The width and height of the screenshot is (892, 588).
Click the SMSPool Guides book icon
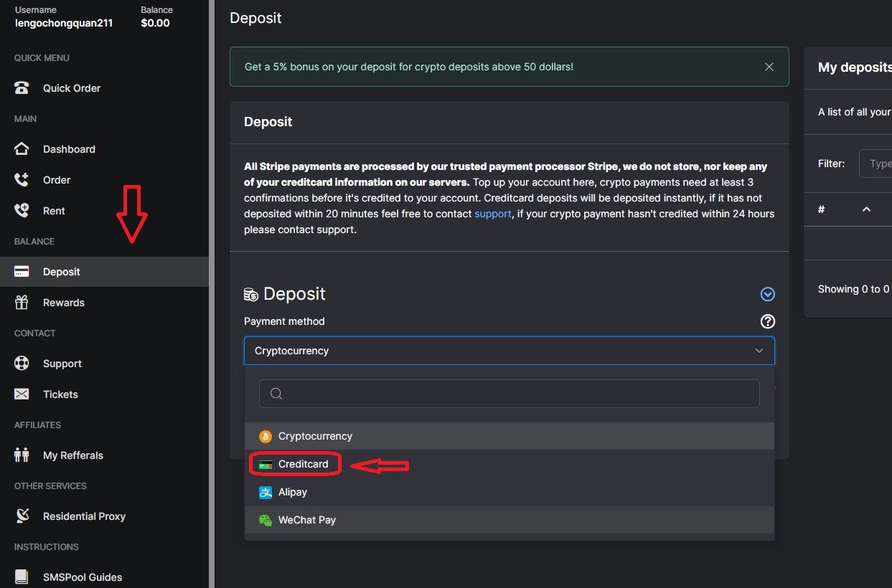[22, 577]
